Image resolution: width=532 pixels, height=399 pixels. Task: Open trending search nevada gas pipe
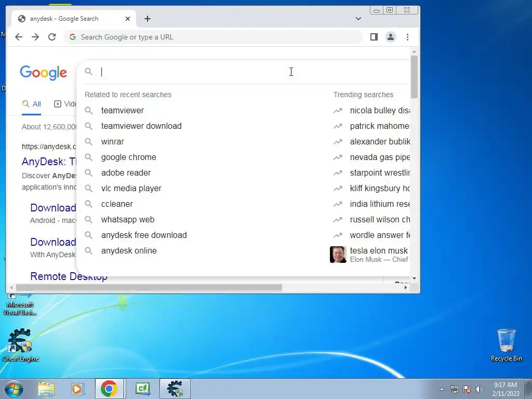pyautogui.click(x=380, y=157)
